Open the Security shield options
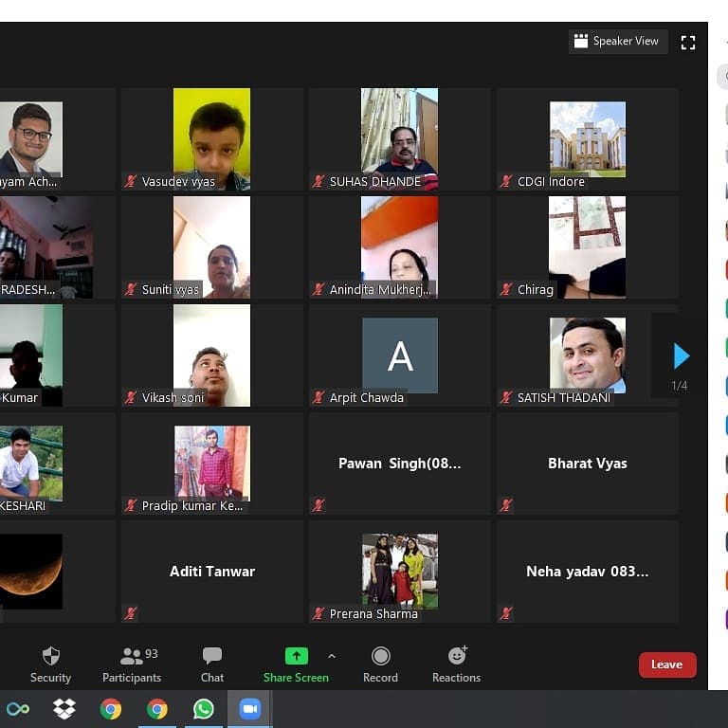Viewport: 728px width, 728px height. click(50, 664)
